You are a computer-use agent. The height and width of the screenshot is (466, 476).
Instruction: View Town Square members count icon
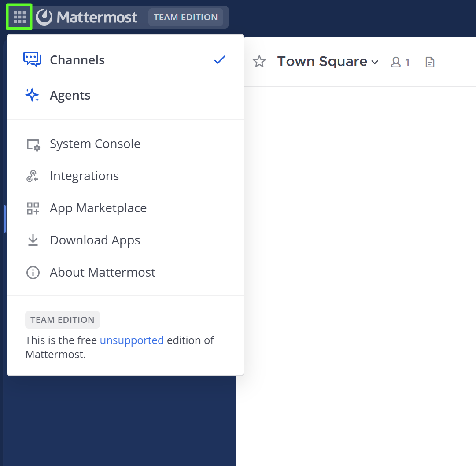400,62
